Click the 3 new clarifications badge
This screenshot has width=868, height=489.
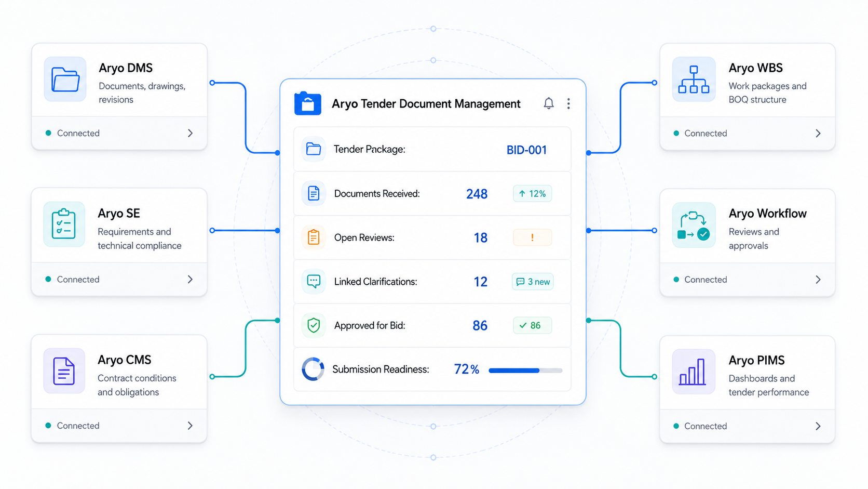pyautogui.click(x=533, y=282)
